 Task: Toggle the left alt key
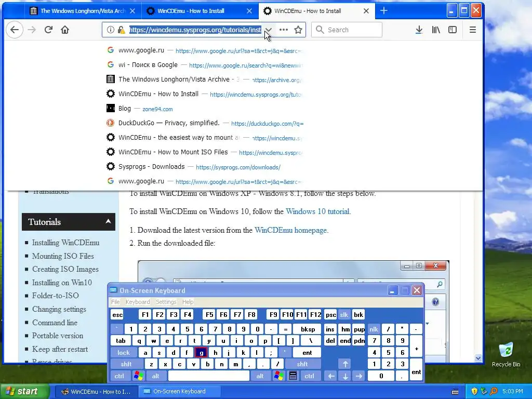point(156,376)
